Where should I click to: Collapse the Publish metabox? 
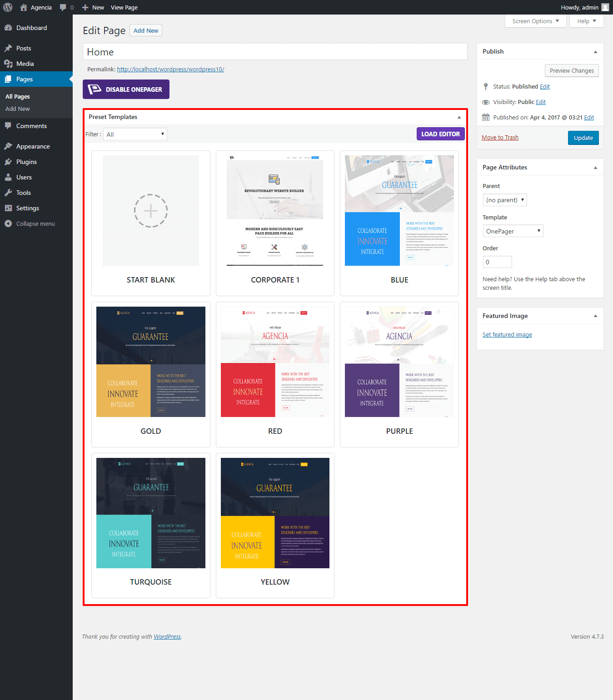tap(595, 52)
